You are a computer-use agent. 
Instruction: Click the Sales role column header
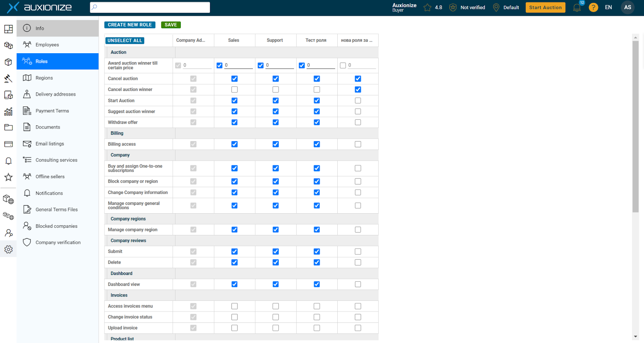coord(234,40)
